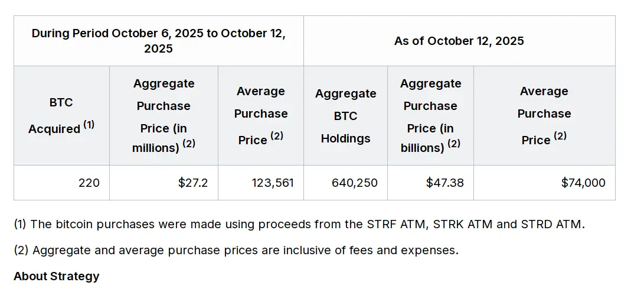This screenshot has height=295, width=644.
Task: Click "Aggregate Purchase Price (in billions)" header
Action: coord(430,115)
